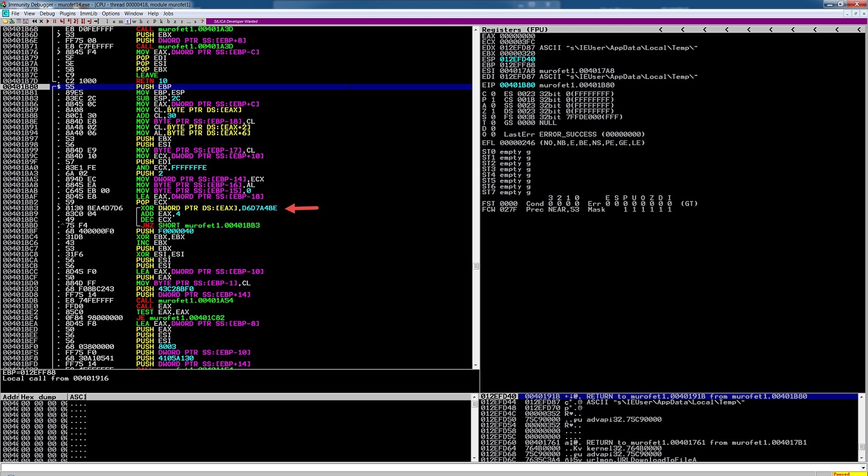Click the CPU window 'C' system icon
The image size is (868, 476).
[5, 13]
